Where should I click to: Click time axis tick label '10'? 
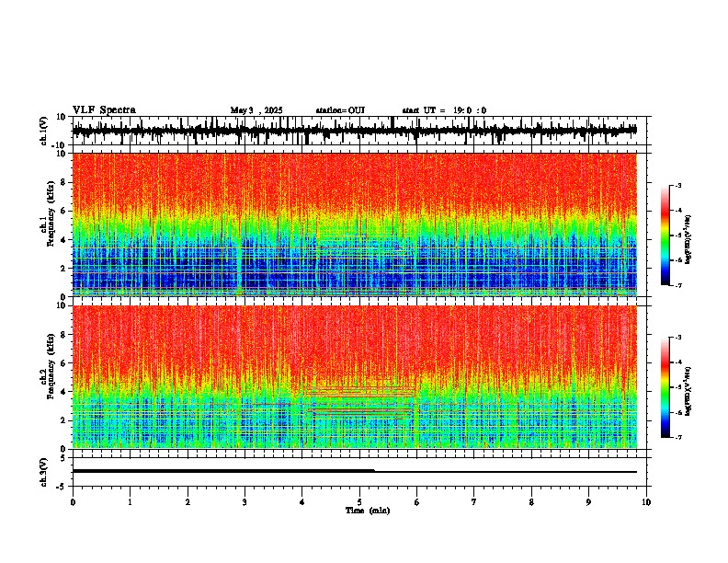point(646,502)
